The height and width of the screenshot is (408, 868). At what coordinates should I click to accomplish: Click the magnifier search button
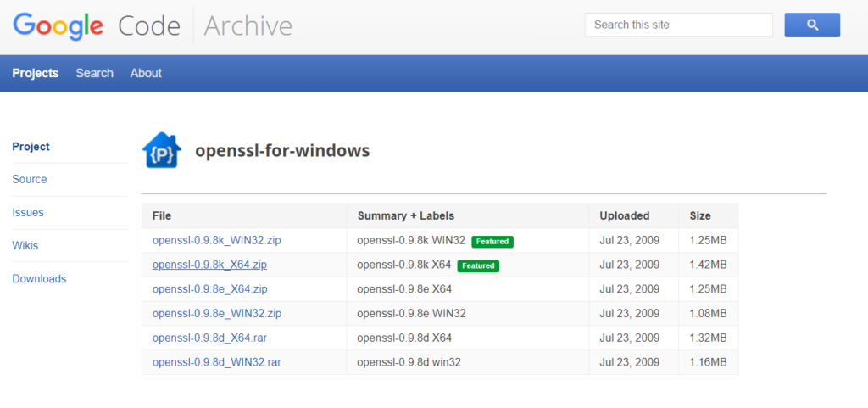pos(812,25)
